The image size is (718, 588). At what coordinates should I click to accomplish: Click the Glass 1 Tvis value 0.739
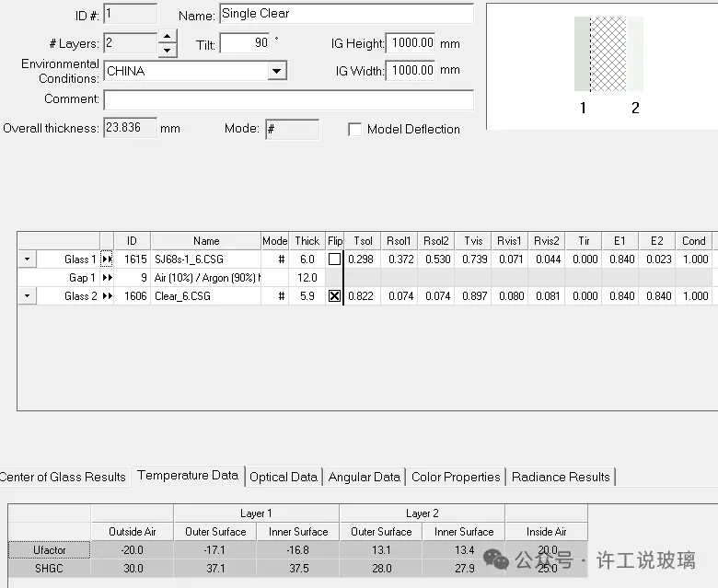tap(473, 259)
